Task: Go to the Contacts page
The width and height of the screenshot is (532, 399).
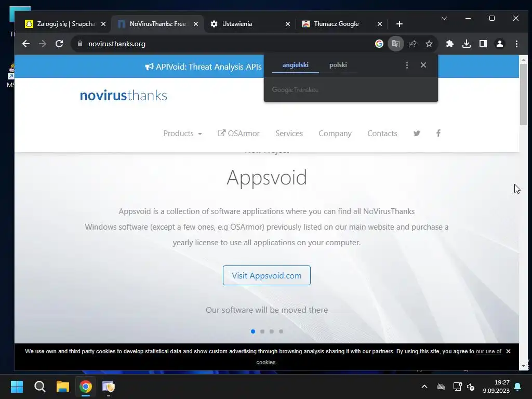Action: pos(382,134)
